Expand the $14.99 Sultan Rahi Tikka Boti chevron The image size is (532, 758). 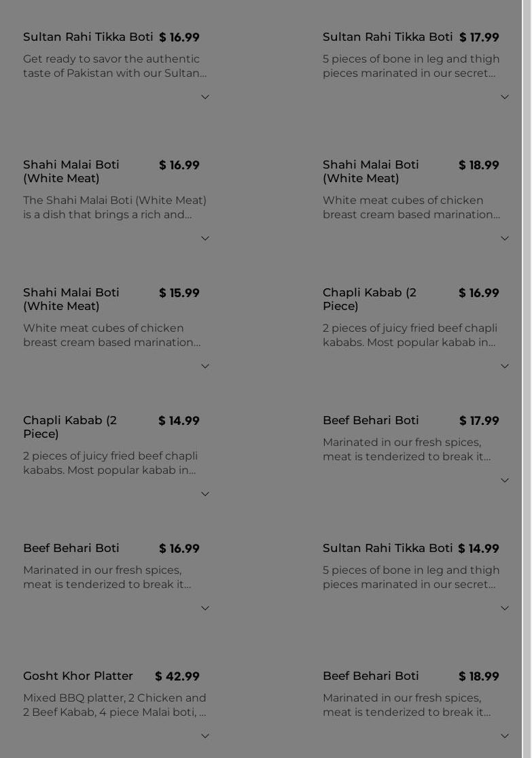(505, 608)
